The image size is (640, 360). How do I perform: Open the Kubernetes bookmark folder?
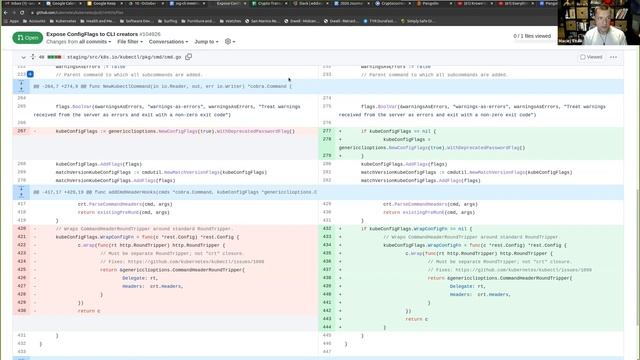(x=63, y=21)
